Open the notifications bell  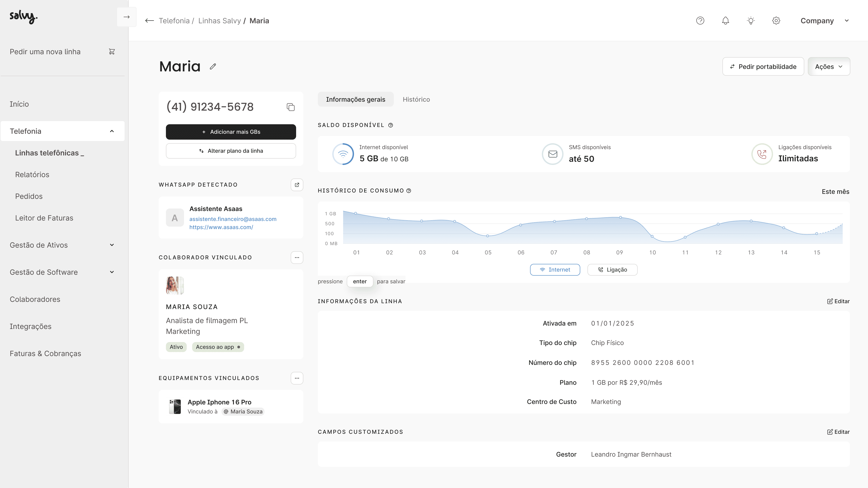725,21
